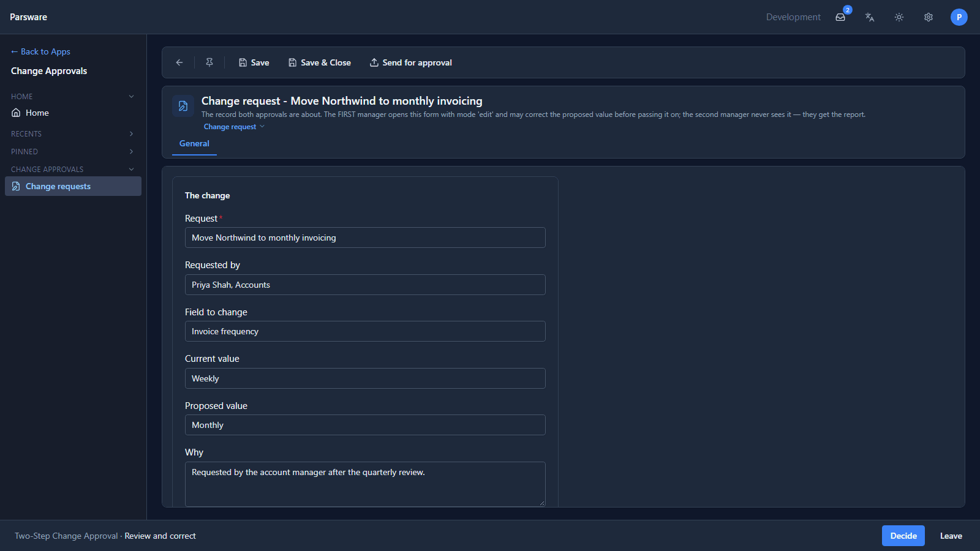Click inside the Why text area
This screenshot has height=551, width=980.
[365, 484]
